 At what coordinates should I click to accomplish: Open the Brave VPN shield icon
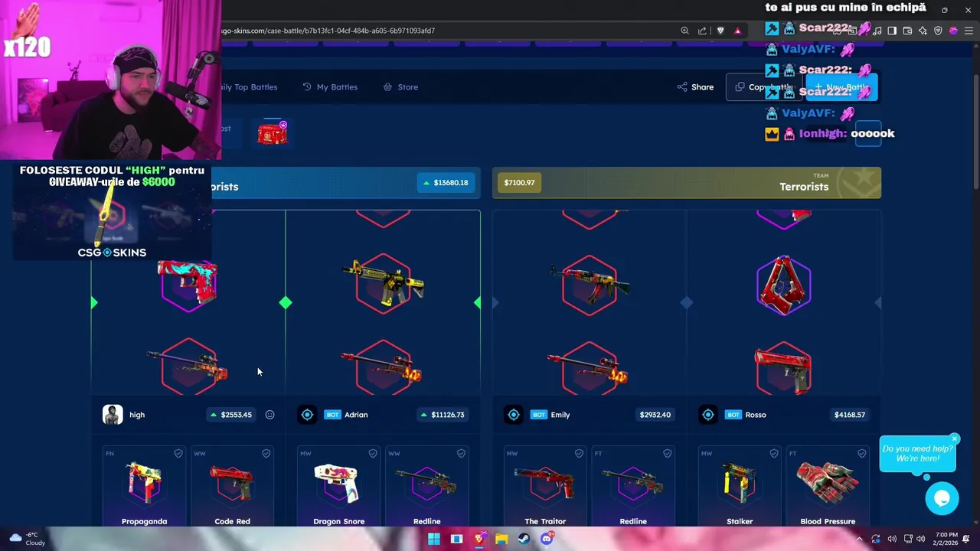(938, 31)
